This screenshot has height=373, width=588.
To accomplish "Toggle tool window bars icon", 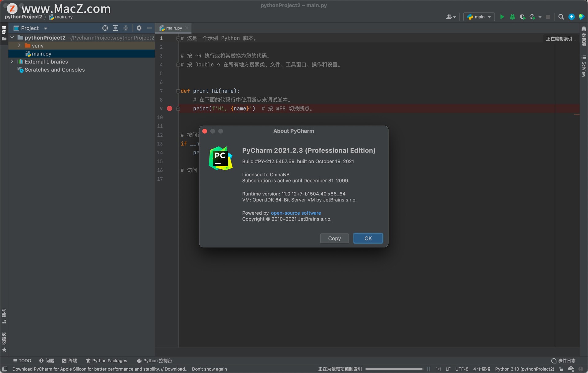I will (5, 369).
